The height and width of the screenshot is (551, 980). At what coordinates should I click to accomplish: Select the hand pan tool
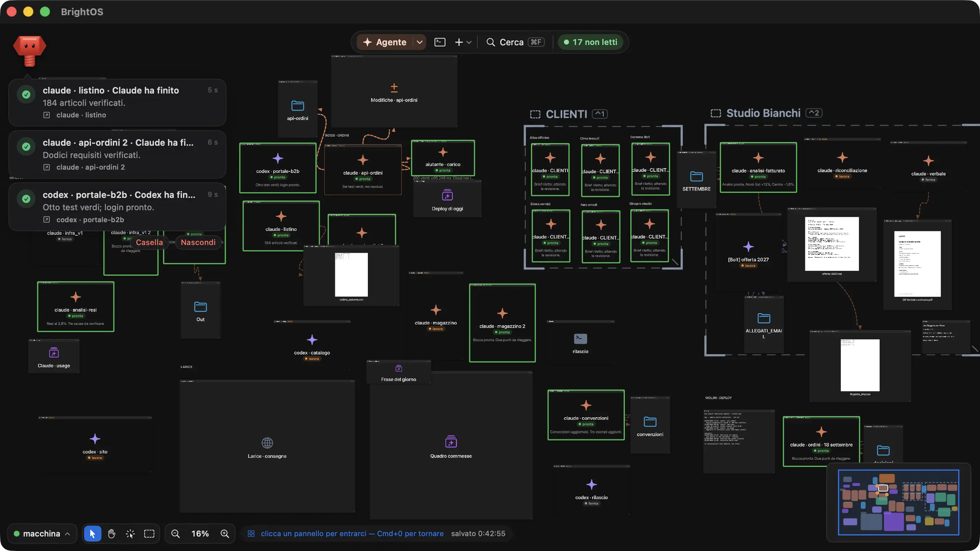[x=112, y=534]
